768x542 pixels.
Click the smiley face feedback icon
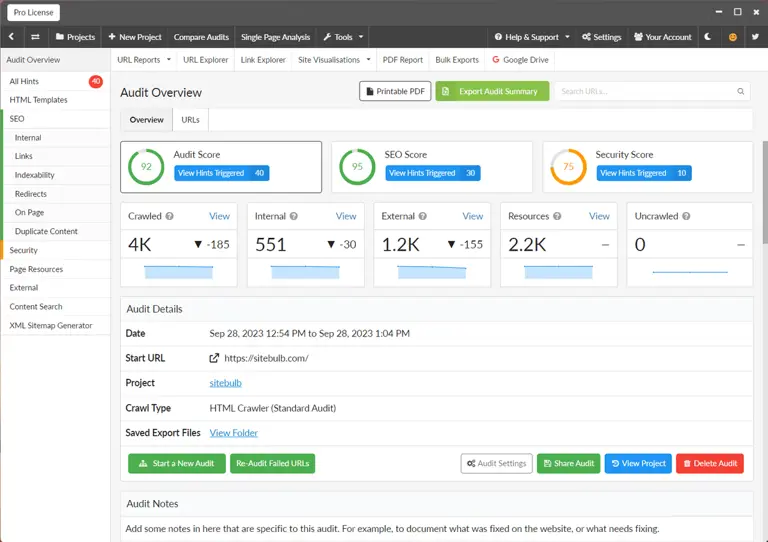(x=732, y=37)
